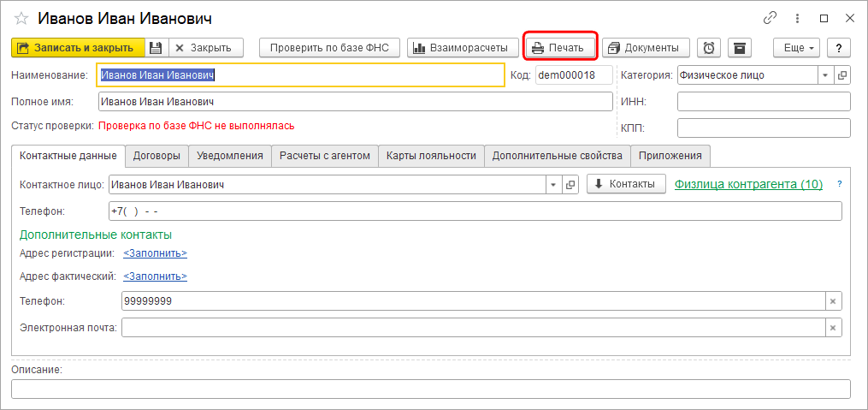This screenshot has width=868, height=410.
Task: Click status text Проверка по базе ФНС не выполнялась
Action: click(197, 126)
